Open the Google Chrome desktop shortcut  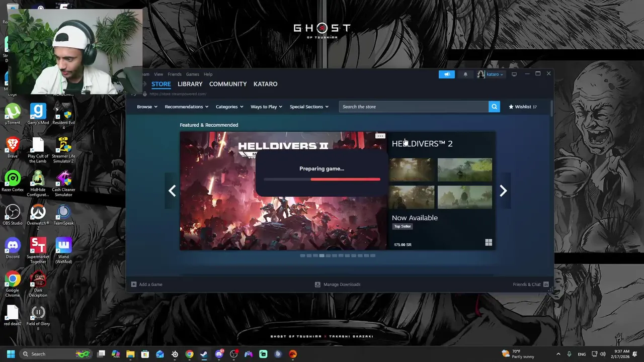13,285
